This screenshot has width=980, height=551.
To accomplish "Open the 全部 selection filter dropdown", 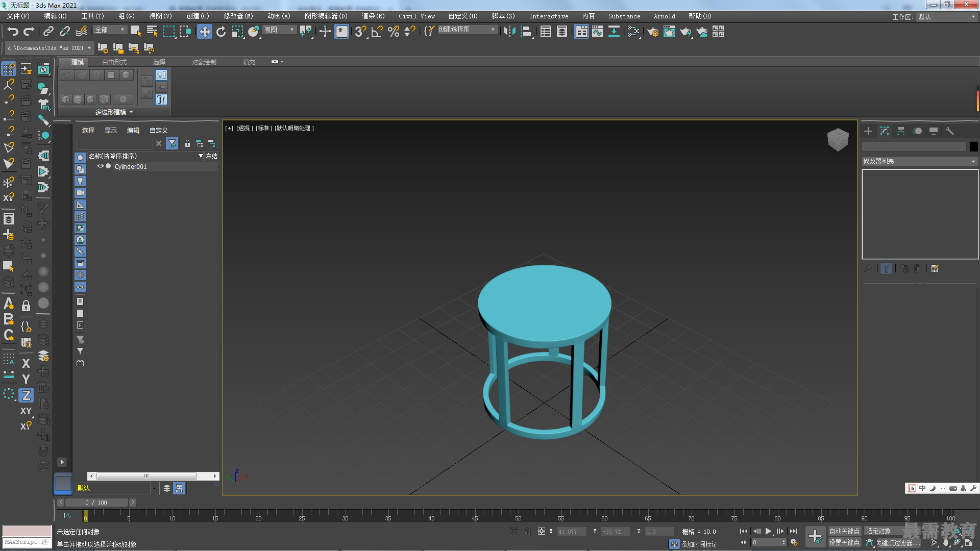I will pyautogui.click(x=110, y=30).
